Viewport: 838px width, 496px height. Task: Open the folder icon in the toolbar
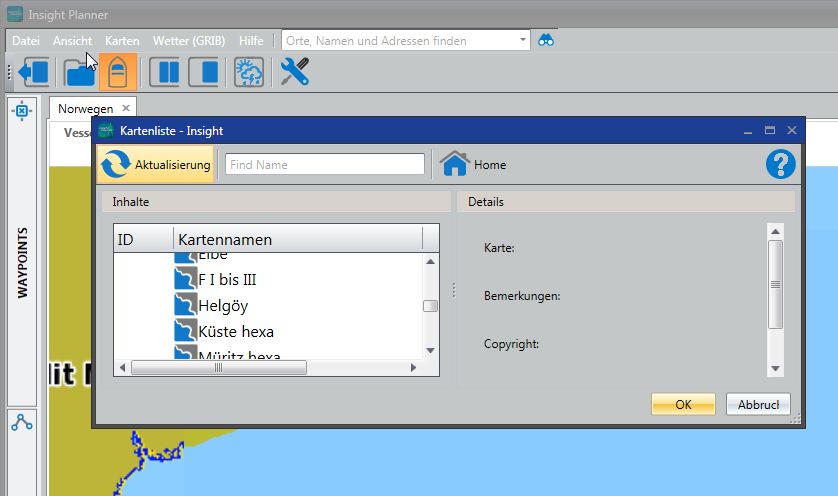[78, 72]
